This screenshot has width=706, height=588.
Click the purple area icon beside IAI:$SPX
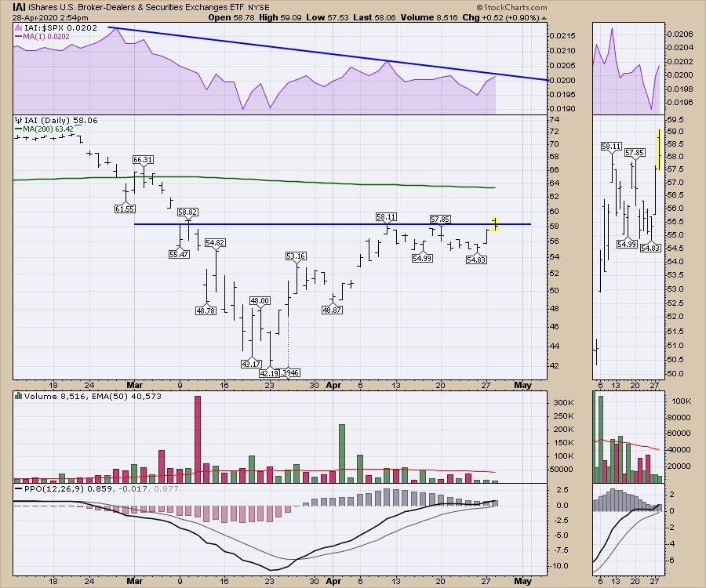[x=19, y=28]
